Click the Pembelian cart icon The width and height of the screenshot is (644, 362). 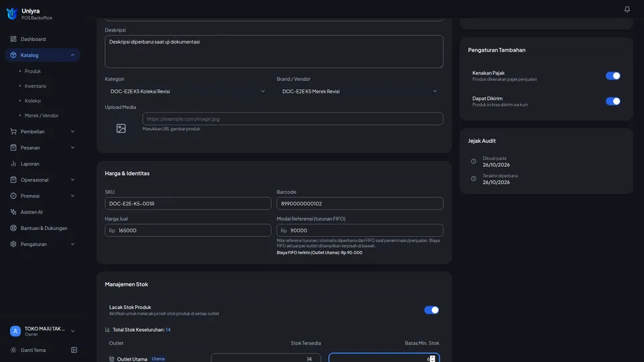[x=13, y=131]
